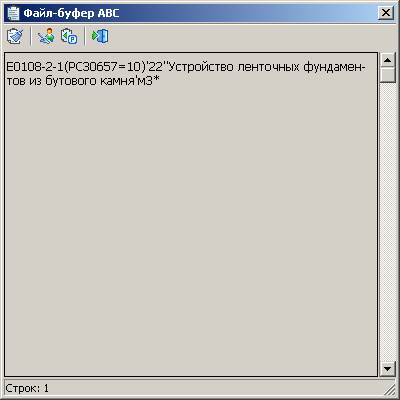
Task: Click the empty scrollbar track below thumb
Action: point(387,222)
